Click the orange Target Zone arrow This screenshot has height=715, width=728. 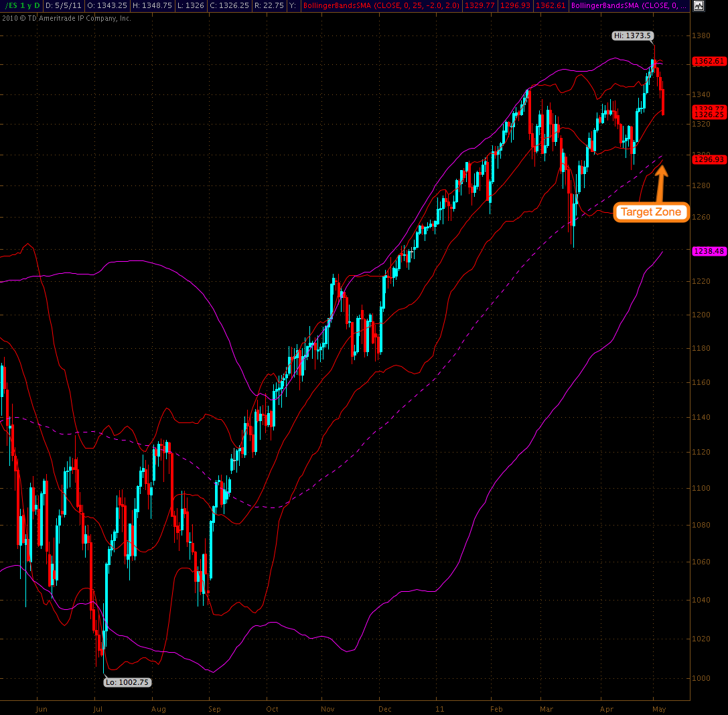pyautogui.click(x=660, y=183)
